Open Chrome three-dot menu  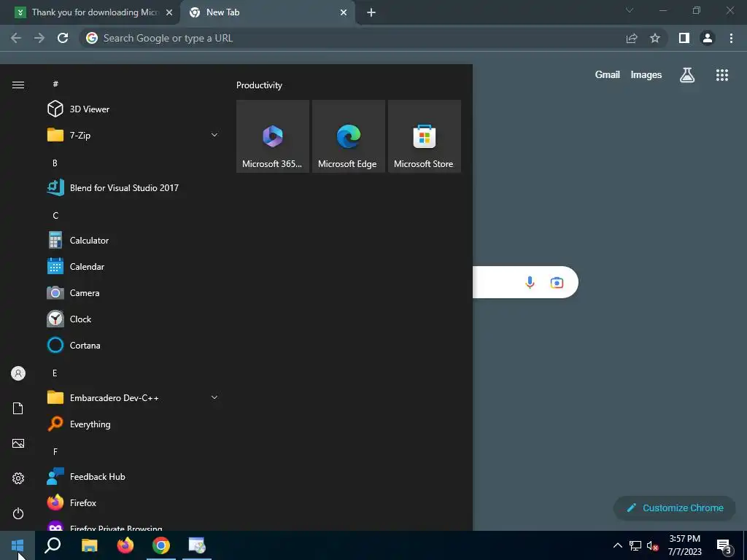pos(731,38)
